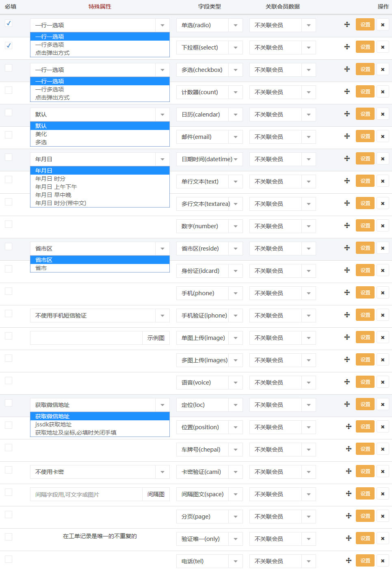
Task: Select 点击弹出方式 from the open option list
Action: [52, 52]
